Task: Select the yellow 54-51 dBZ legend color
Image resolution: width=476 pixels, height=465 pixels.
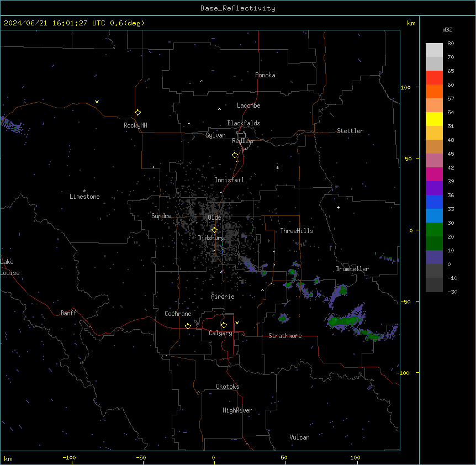Action: 434,119
